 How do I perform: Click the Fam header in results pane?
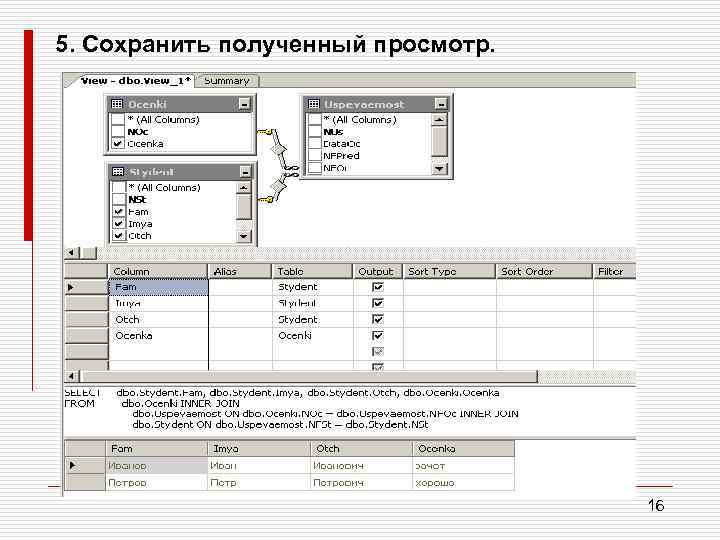157,449
